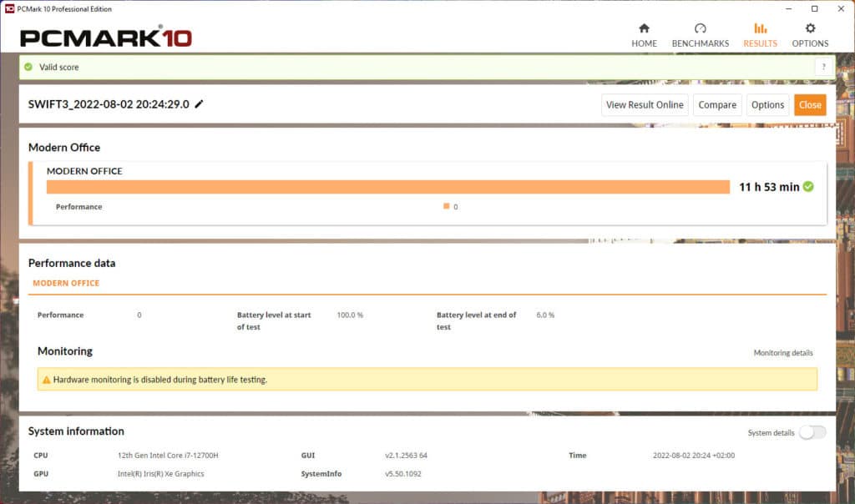This screenshot has width=855, height=504.
Task: Click the battery start level 100.0 %
Action: 350,315
